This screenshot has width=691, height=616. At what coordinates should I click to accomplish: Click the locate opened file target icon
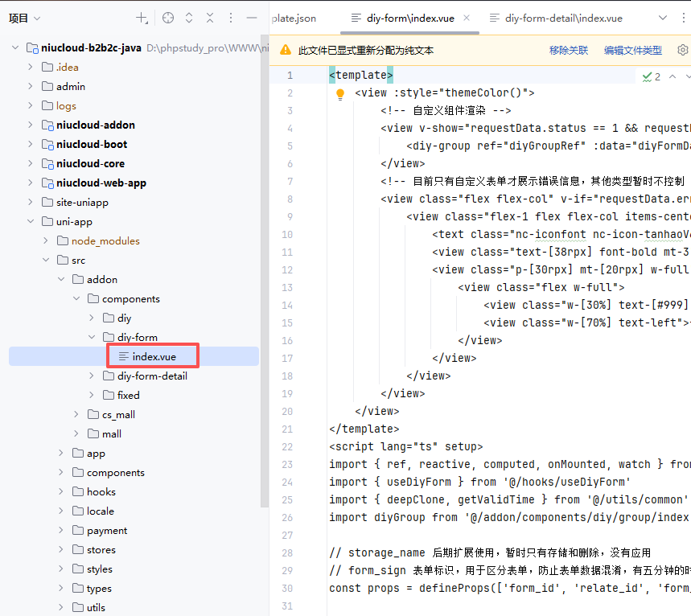167,18
